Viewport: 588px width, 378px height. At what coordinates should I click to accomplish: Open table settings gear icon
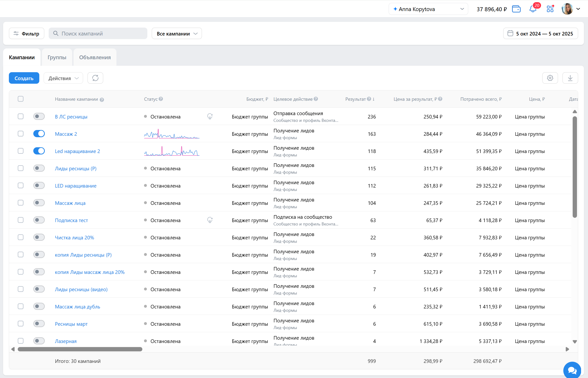pos(550,78)
